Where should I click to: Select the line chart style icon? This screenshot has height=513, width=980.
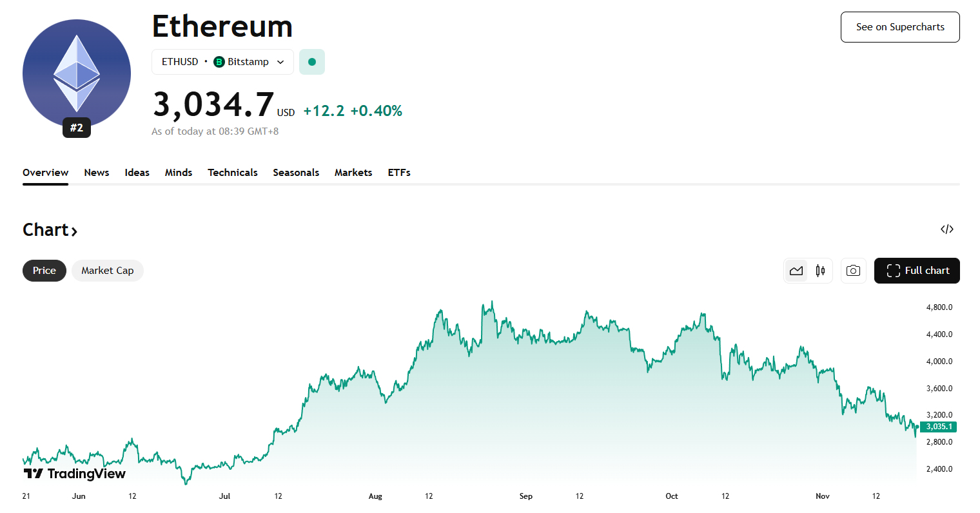(796, 270)
